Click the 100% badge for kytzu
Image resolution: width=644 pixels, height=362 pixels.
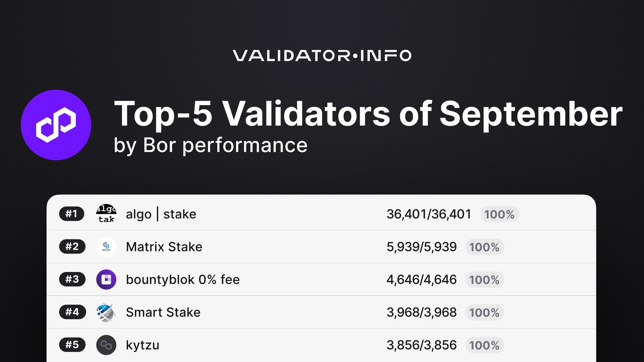coord(484,345)
